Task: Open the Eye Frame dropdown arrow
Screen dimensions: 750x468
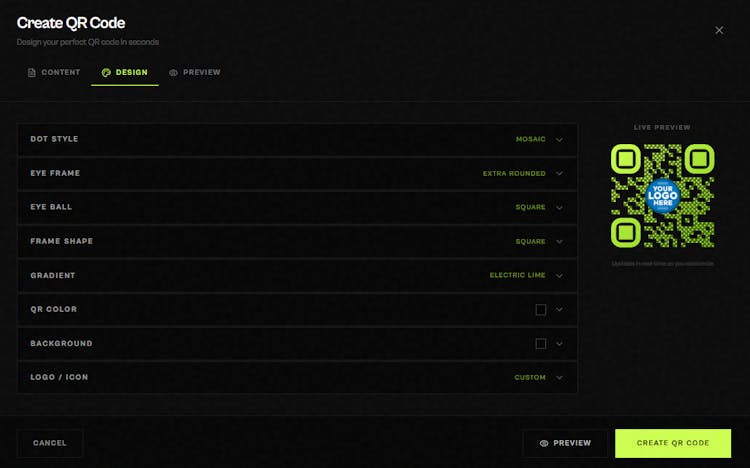Action: point(560,174)
